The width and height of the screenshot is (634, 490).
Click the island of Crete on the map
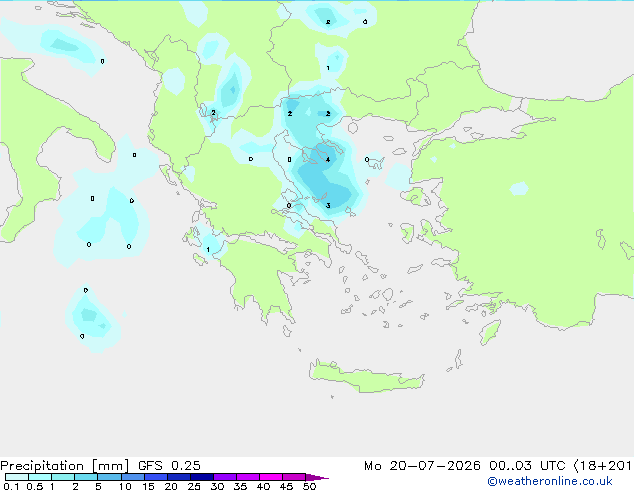coord(366,376)
